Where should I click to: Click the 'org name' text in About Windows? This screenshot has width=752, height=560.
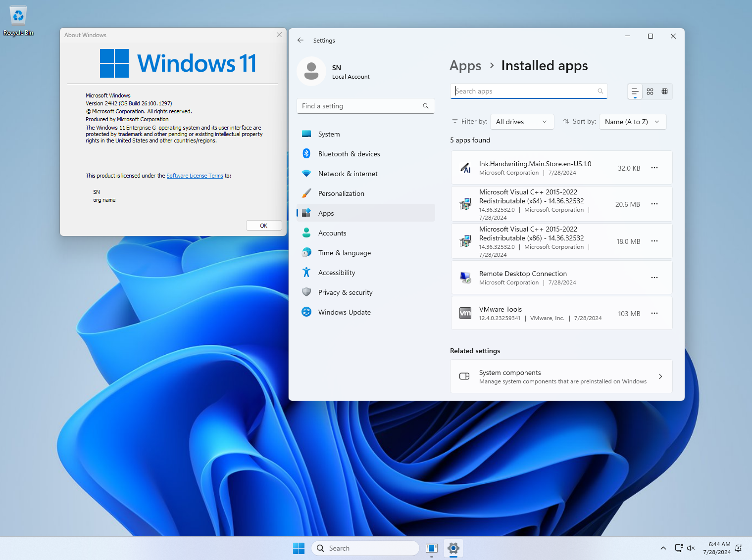(104, 200)
